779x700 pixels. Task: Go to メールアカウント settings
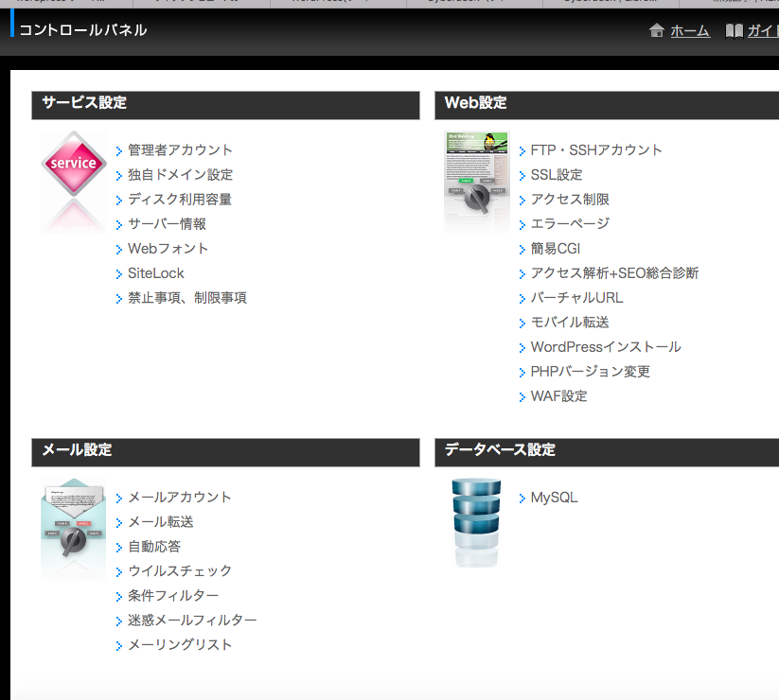pos(180,498)
